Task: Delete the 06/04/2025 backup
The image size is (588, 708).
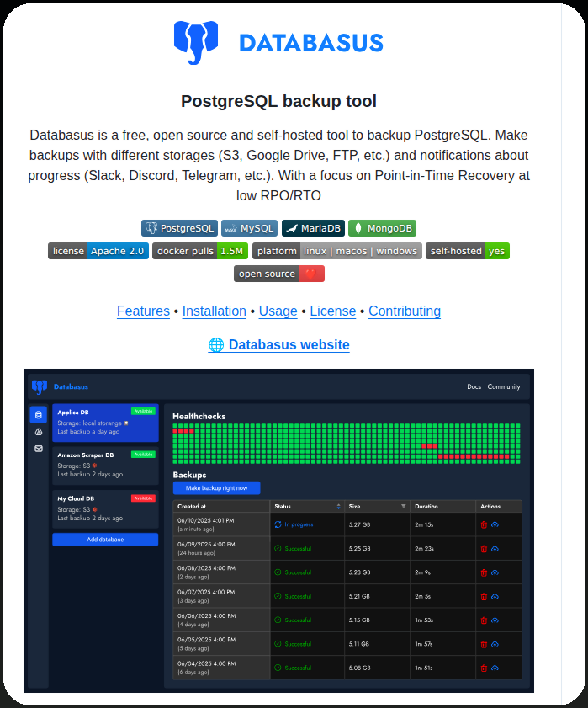Action: point(484,668)
